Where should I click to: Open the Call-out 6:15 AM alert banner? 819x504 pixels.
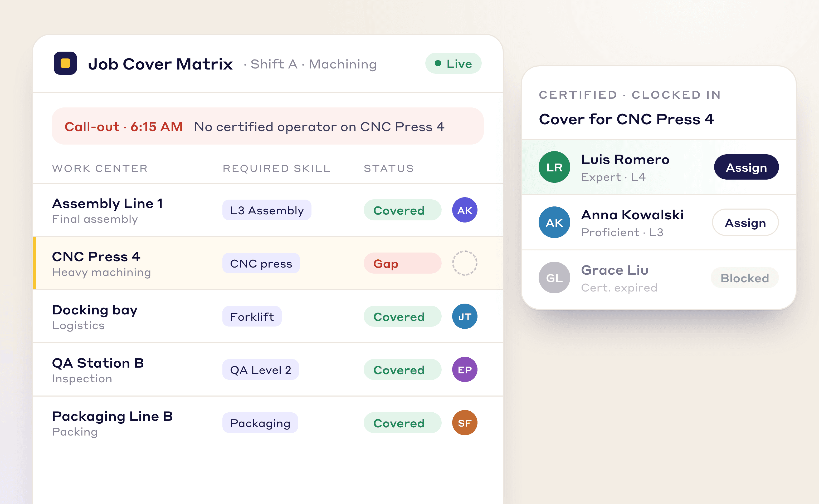click(267, 126)
